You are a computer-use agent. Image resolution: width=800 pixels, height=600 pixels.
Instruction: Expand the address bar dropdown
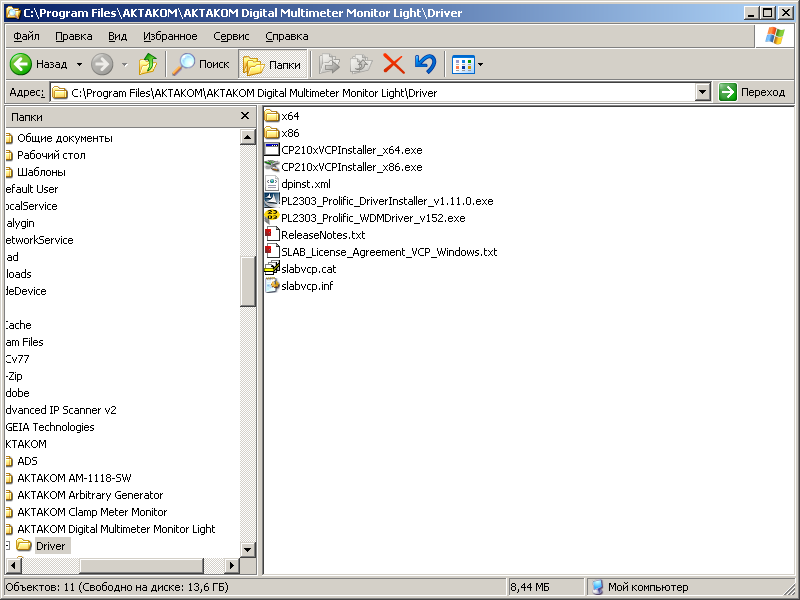click(x=703, y=92)
